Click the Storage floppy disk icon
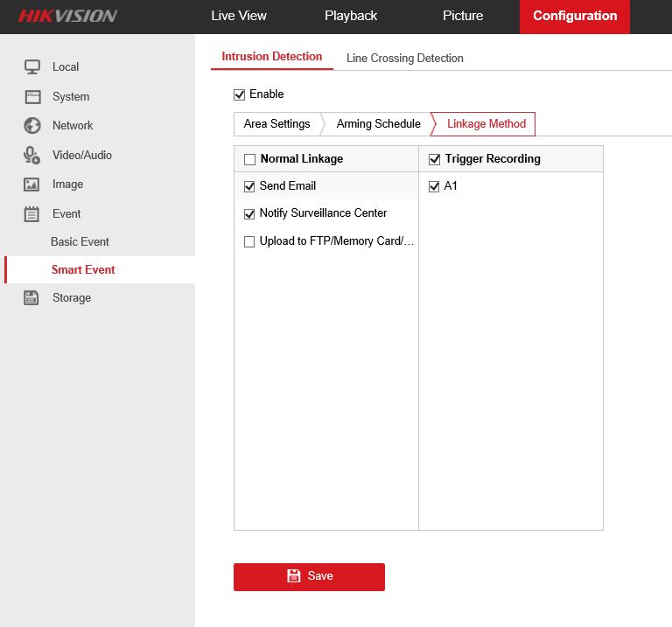Screen dimensions: 672x627 click(x=32, y=297)
